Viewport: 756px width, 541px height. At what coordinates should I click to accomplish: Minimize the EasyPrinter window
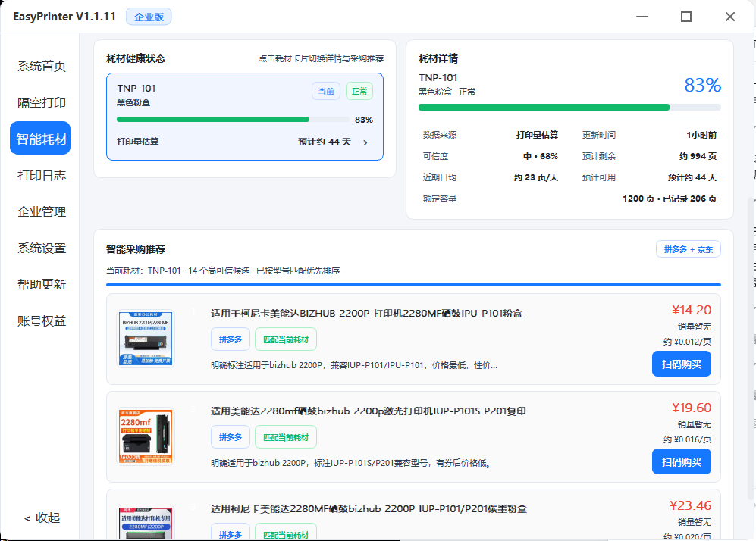coord(642,17)
